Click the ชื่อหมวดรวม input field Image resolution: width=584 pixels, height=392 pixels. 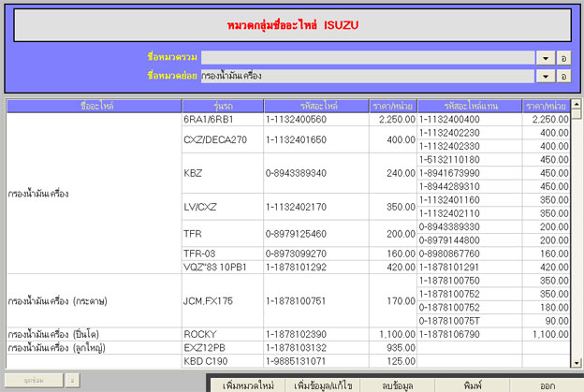pos(368,58)
